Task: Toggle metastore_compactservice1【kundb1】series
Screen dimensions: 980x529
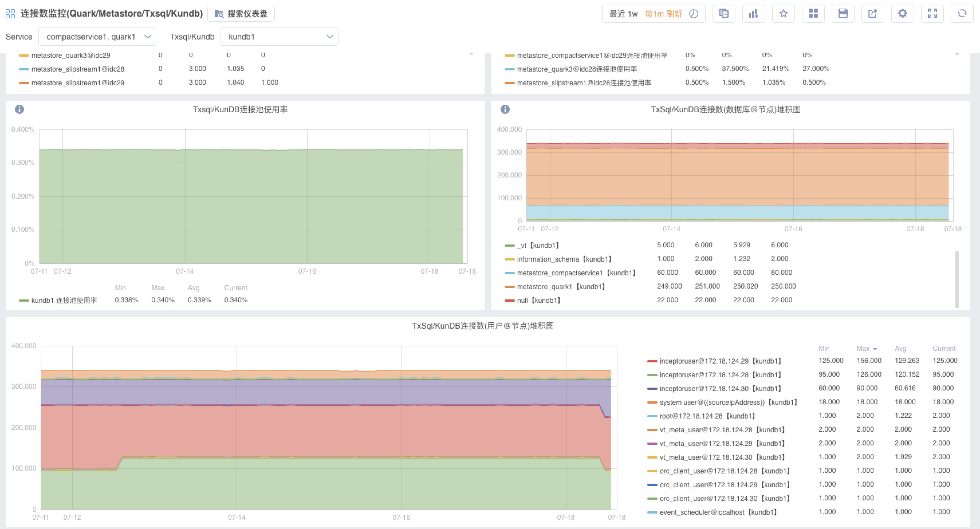Action: (577, 273)
